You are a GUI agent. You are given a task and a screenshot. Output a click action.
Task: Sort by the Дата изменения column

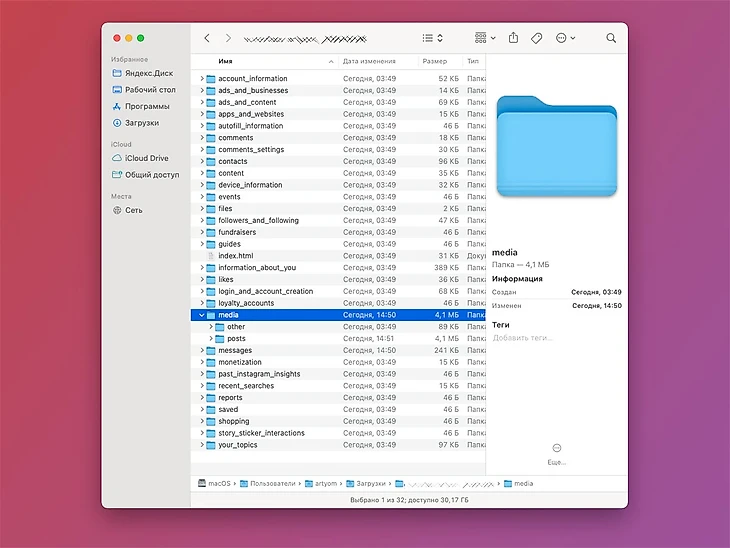[x=370, y=61]
